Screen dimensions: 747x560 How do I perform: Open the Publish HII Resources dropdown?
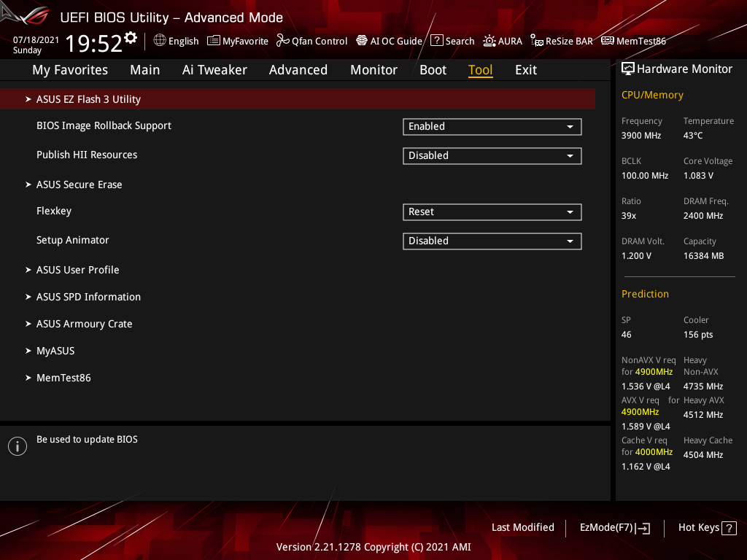click(x=492, y=155)
